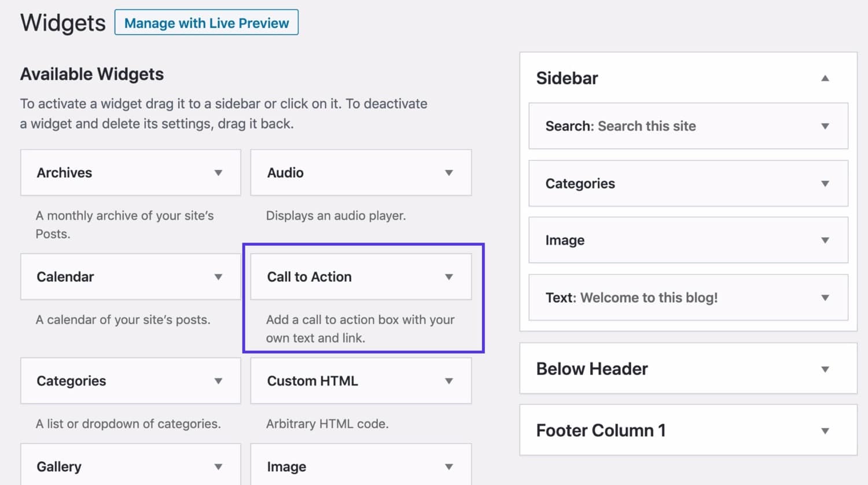Expand the Sidebar Image widget arrow

click(825, 240)
